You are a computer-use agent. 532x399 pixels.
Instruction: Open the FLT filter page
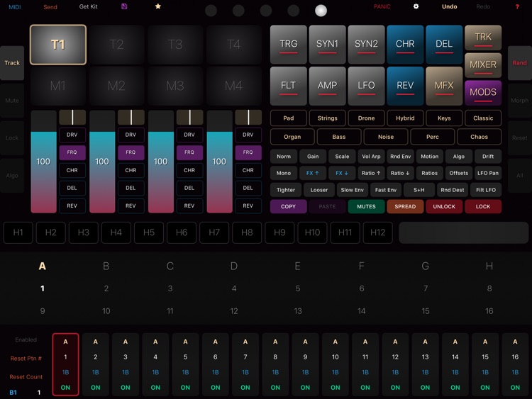coord(289,86)
